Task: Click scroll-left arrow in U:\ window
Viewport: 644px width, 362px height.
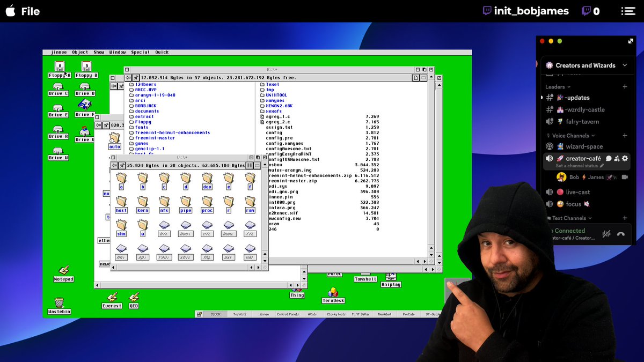Action: (114, 267)
